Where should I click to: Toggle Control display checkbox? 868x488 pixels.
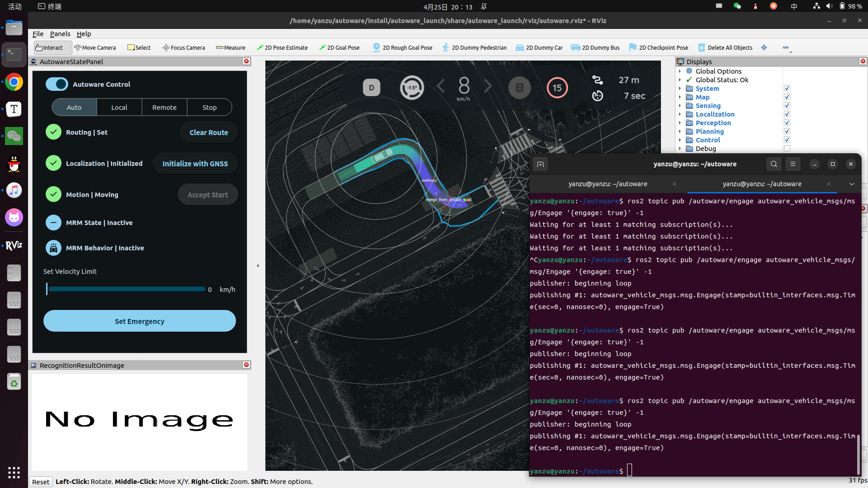(787, 140)
